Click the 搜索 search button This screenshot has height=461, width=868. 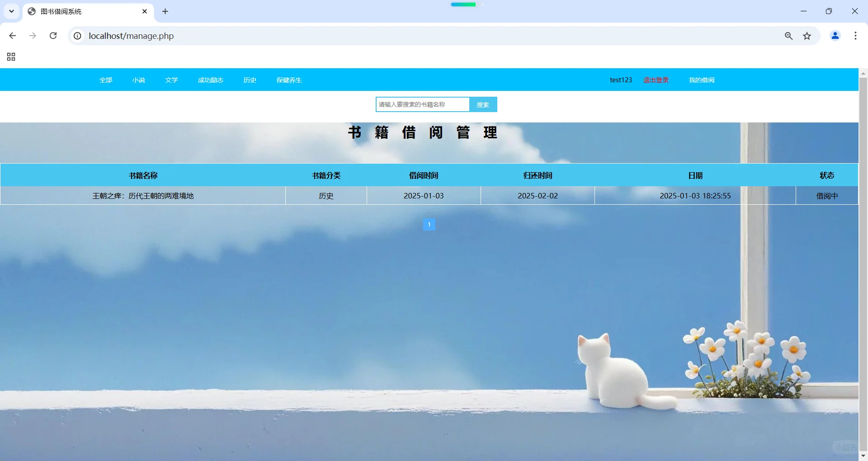pos(483,104)
